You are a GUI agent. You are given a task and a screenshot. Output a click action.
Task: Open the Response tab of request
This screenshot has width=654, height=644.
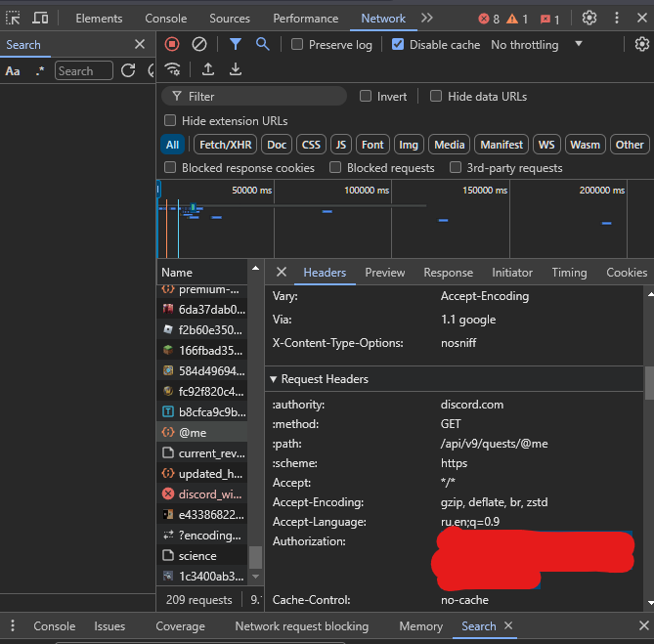(x=449, y=273)
